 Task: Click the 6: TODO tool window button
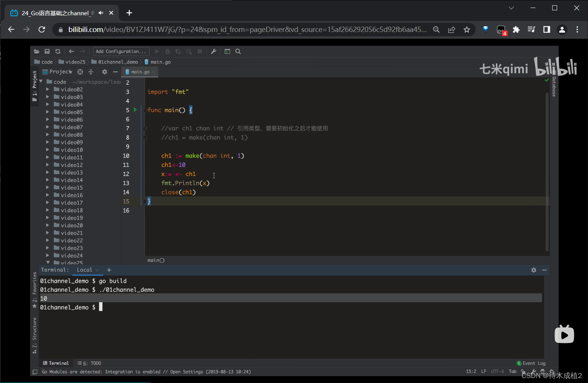pyautogui.click(x=89, y=363)
